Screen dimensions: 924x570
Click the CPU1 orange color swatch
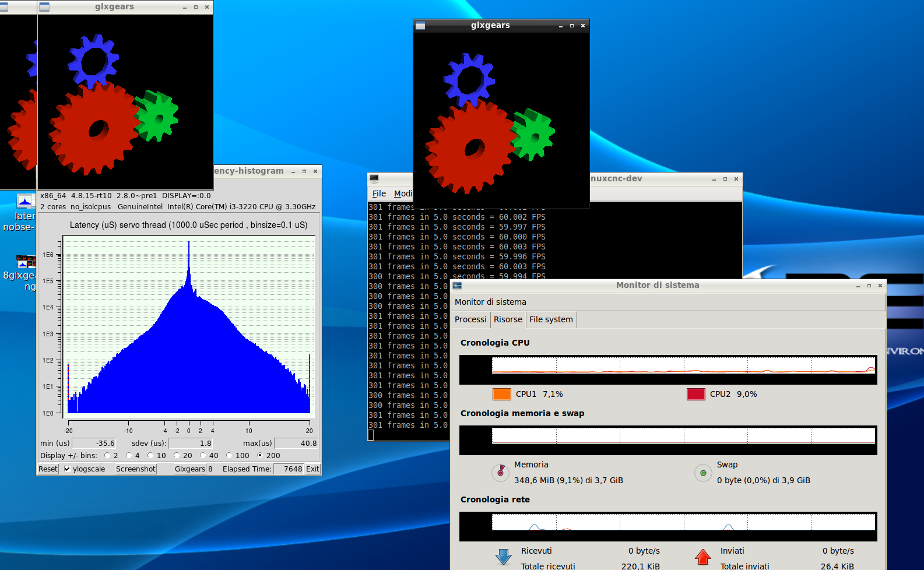click(x=502, y=394)
